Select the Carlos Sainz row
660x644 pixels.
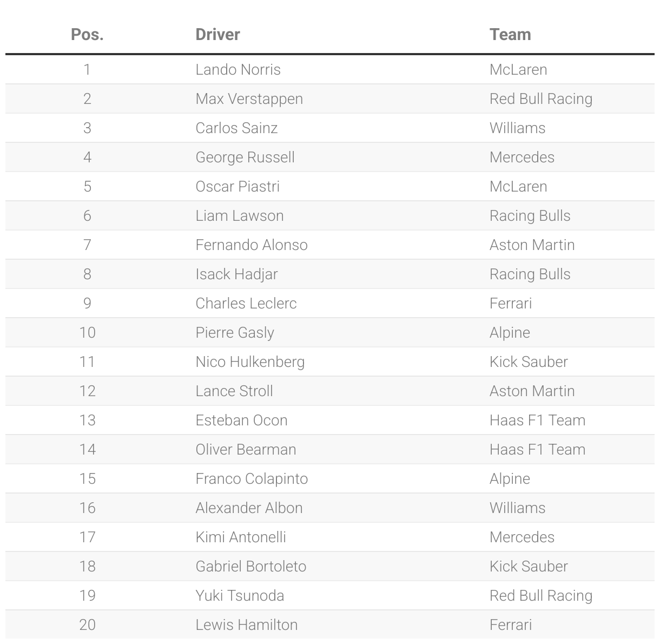tap(330, 128)
